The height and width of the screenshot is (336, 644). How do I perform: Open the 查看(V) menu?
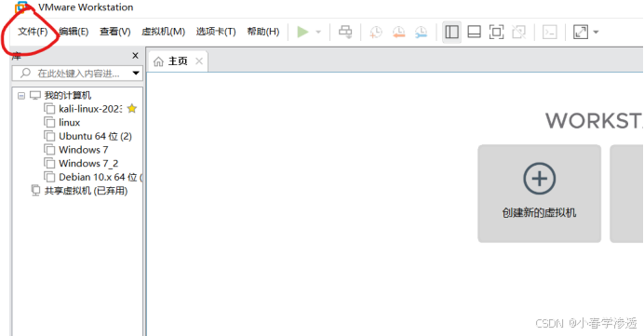click(115, 32)
